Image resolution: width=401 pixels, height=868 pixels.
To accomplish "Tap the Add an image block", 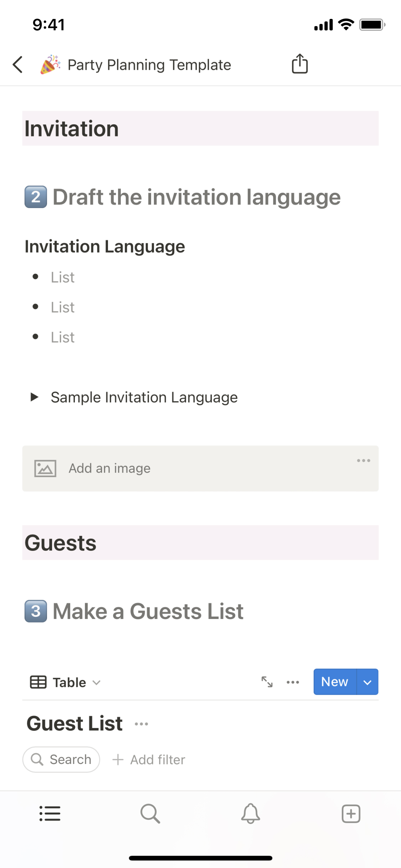I will 109,468.
